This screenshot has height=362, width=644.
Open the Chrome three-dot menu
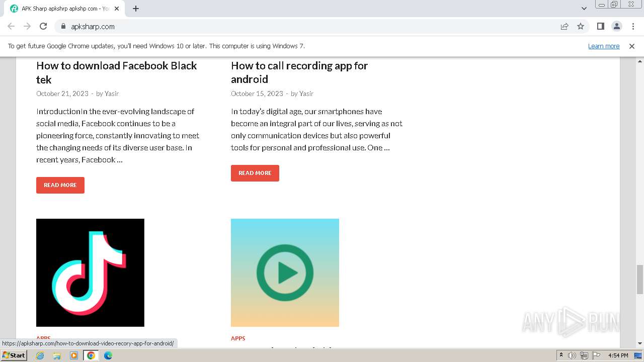632,26
